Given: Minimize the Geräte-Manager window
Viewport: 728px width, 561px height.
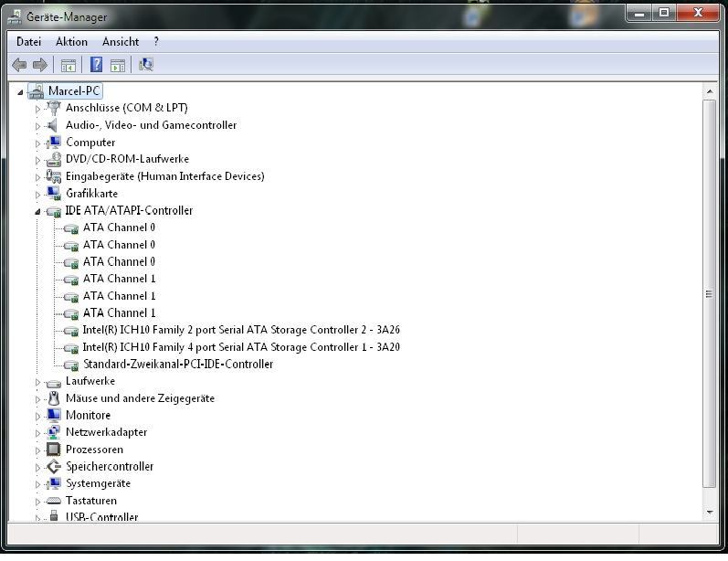Looking at the screenshot, I should (x=639, y=13).
